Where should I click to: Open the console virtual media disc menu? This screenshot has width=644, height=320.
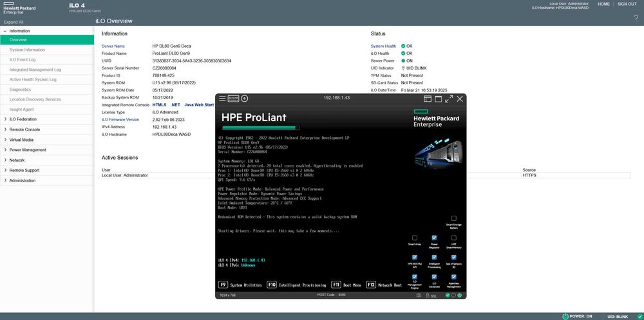(245, 99)
